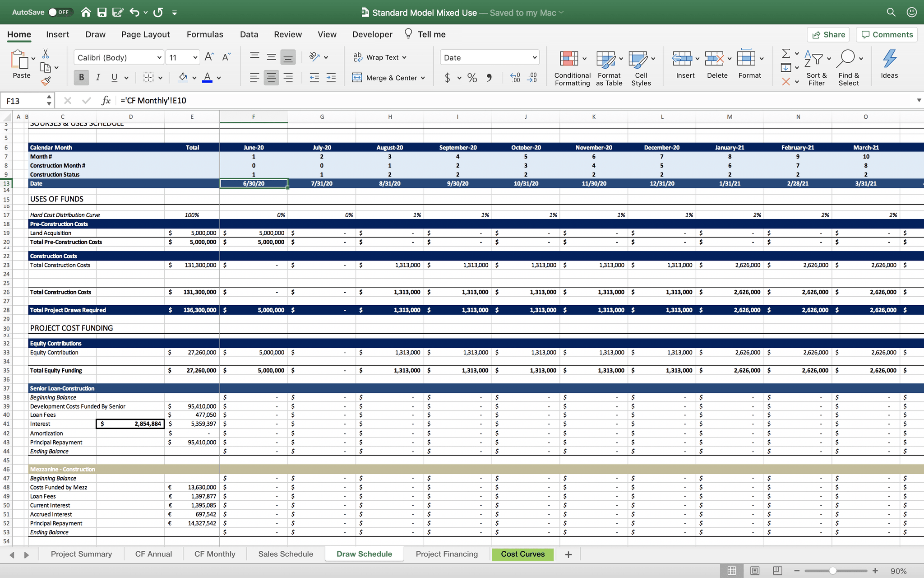The width and height of the screenshot is (924, 578).
Task: Open the Insert ribbon tab
Action: [x=58, y=34]
